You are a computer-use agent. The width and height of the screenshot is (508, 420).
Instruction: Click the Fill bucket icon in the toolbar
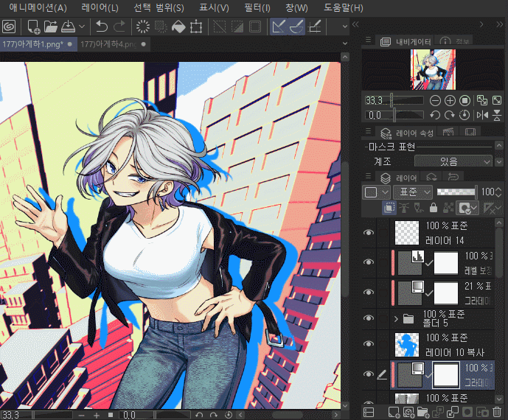click(x=178, y=27)
